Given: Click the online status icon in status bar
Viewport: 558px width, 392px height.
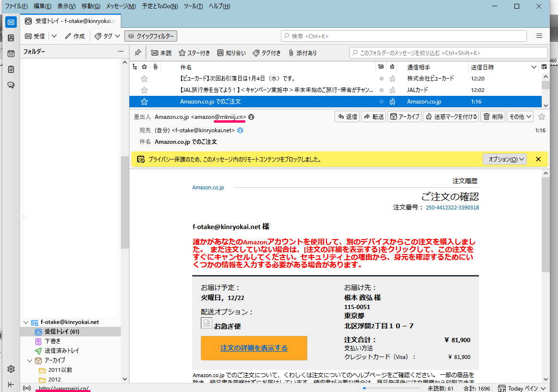Looking at the screenshot, I should [x=27, y=388].
